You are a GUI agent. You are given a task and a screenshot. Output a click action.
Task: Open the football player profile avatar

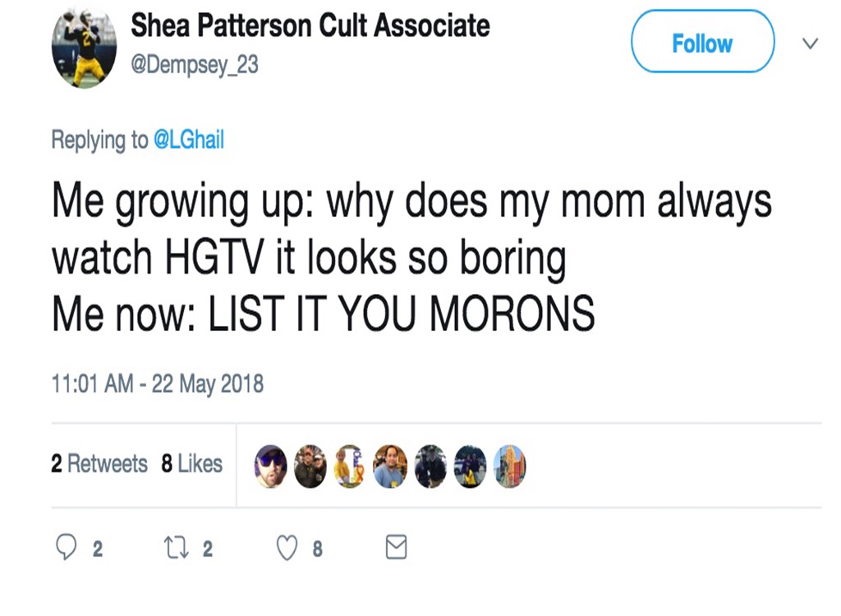85,47
